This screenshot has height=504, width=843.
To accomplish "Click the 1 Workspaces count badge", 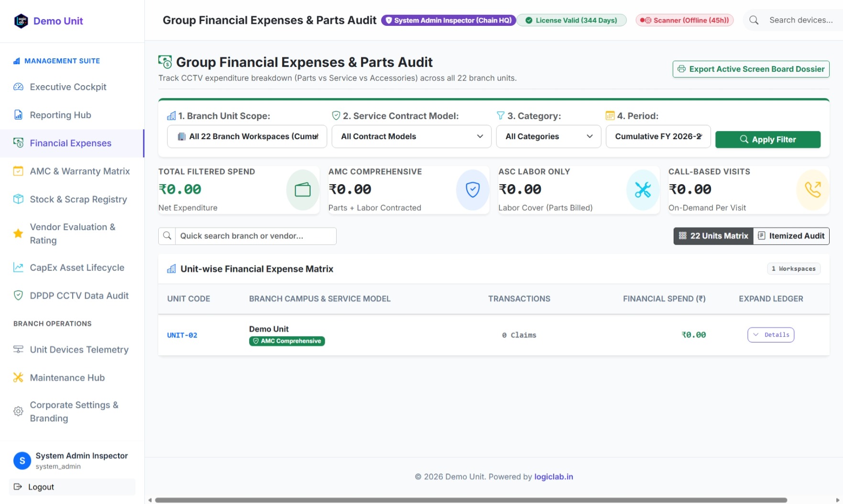I will 794,269.
